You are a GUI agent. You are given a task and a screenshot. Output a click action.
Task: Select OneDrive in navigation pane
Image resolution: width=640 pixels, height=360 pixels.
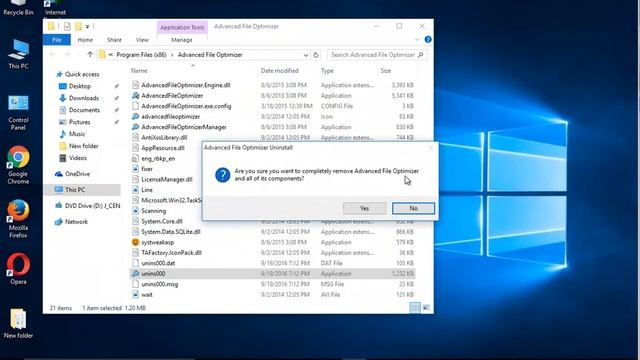[77, 173]
